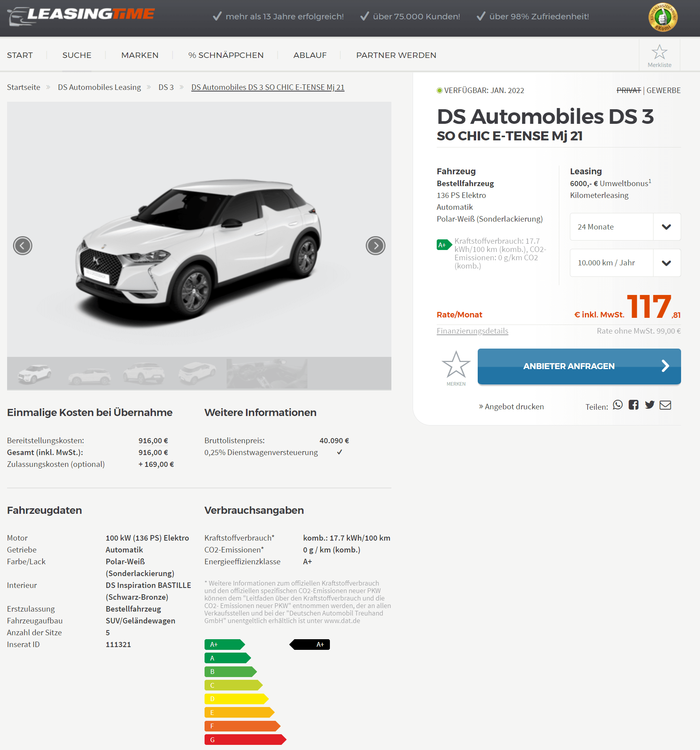The height and width of the screenshot is (750, 700).
Task: Share offer via Twitter icon
Action: point(650,405)
